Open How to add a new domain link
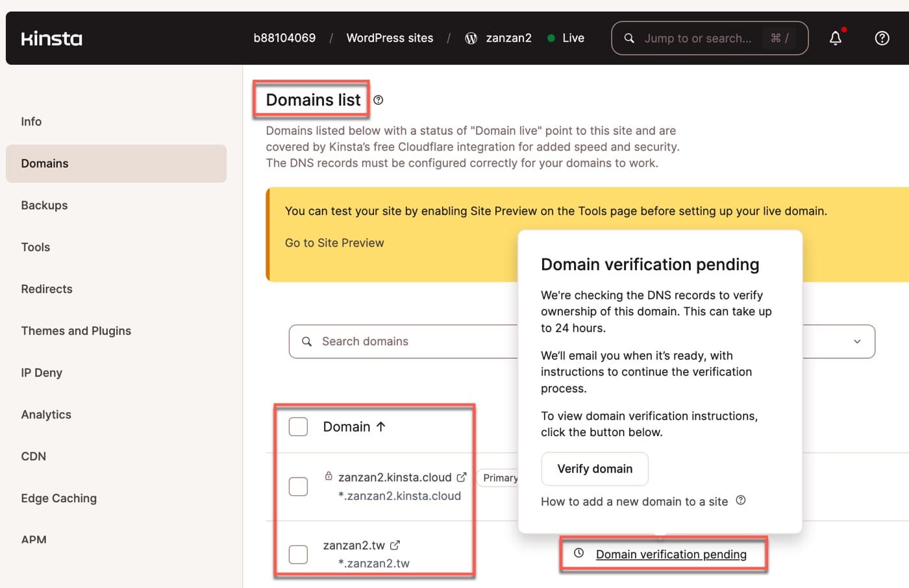 (634, 501)
